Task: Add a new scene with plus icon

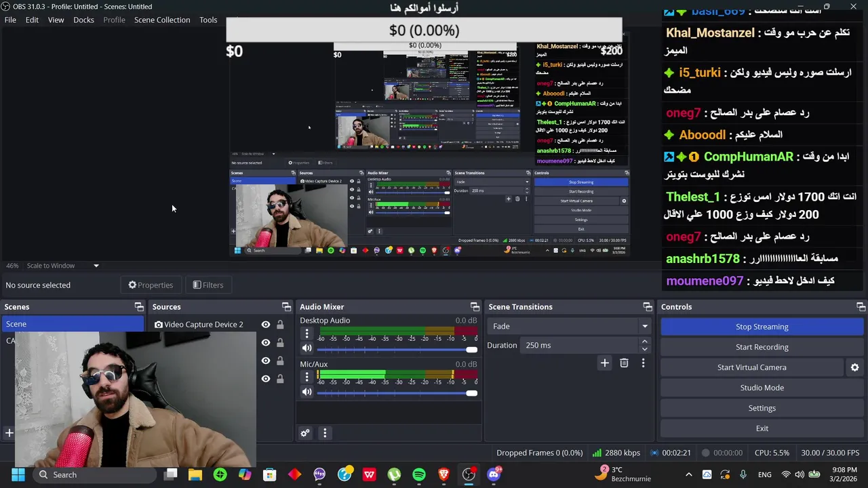Action: (x=9, y=432)
